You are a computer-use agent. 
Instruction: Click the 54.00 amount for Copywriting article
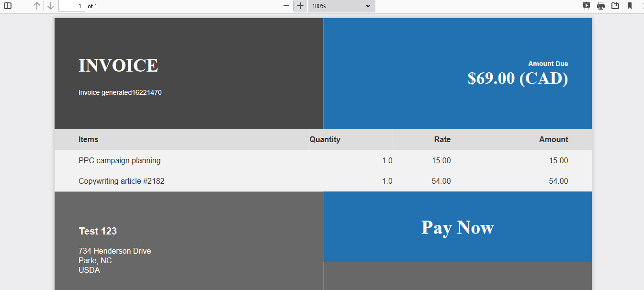558,181
